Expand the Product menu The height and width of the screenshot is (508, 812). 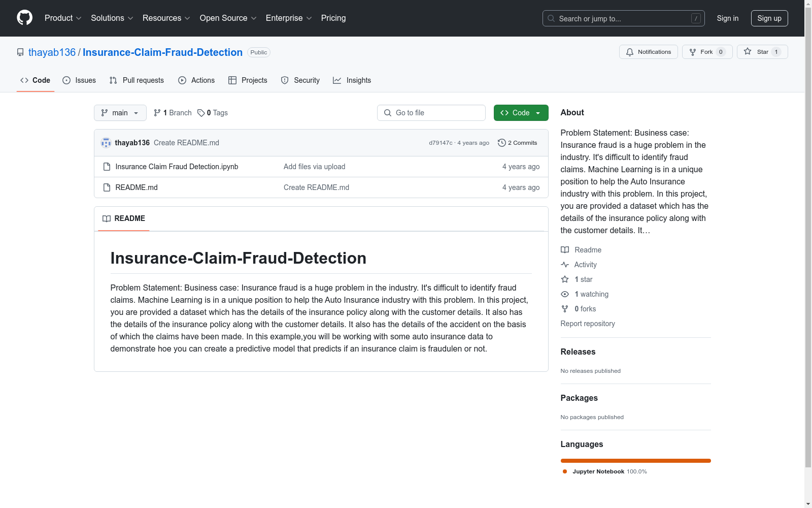pyautogui.click(x=63, y=18)
